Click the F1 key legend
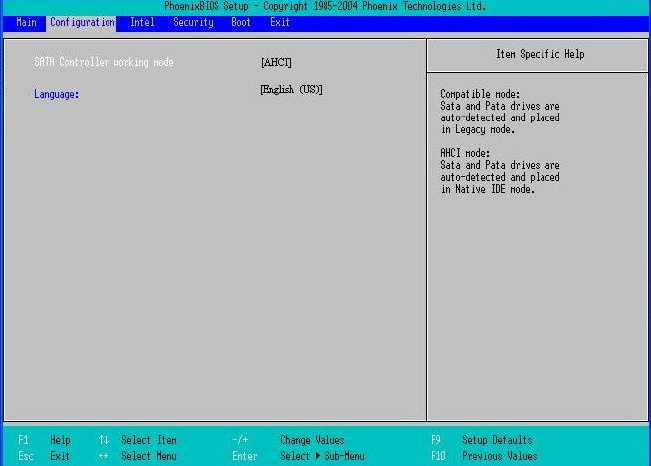 pyautogui.click(x=23, y=440)
